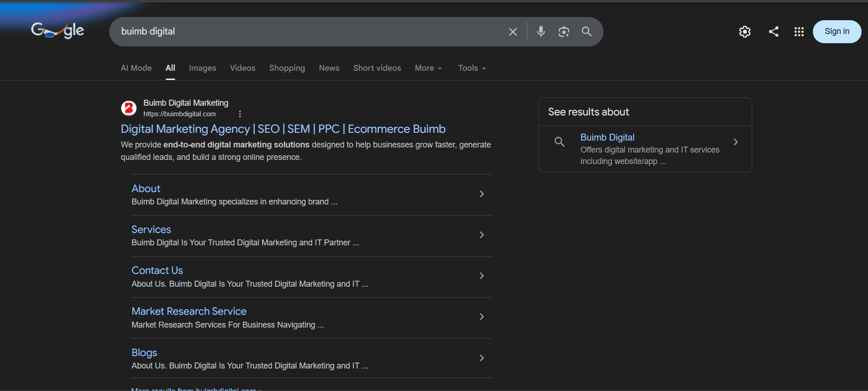Click the share icon
868x391 pixels.
coord(773,31)
